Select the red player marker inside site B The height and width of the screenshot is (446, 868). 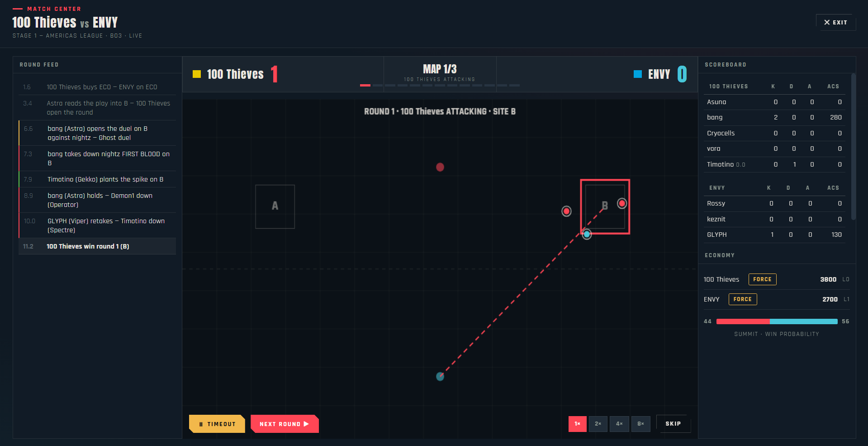click(x=622, y=204)
